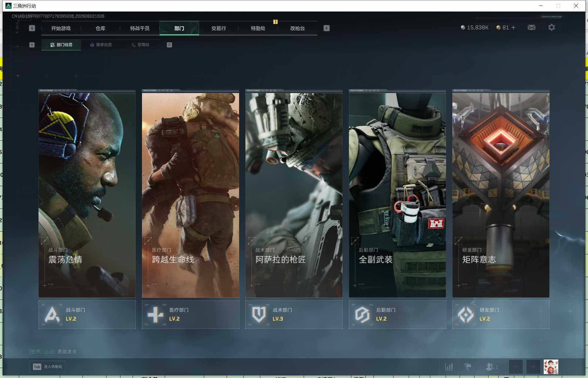The image size is (588, 378).
Task: Click the 后勤部门 LV.2 level label
Action: (381, 319)
